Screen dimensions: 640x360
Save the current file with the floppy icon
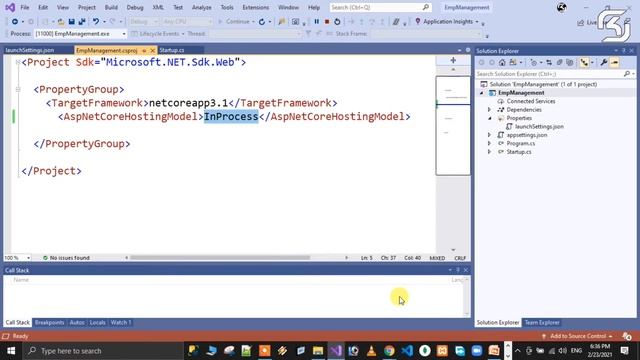(x=71, y=22)
